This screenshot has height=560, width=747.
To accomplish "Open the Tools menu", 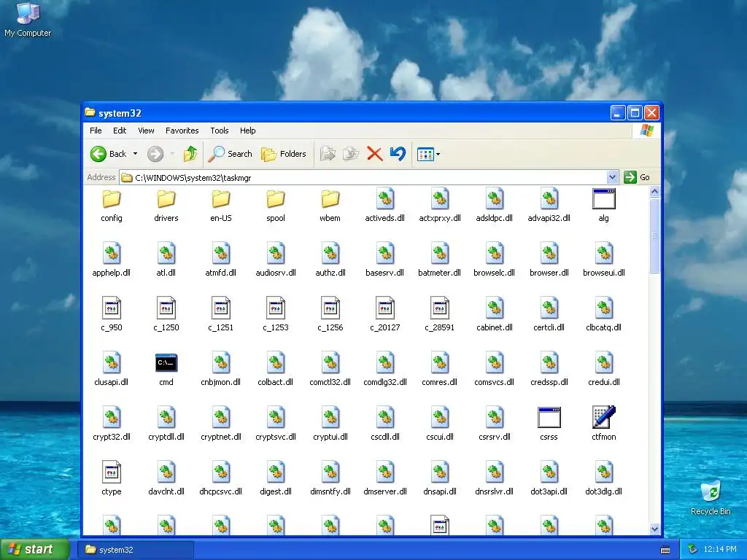I will pyautogui.click(x=219, y=131).
